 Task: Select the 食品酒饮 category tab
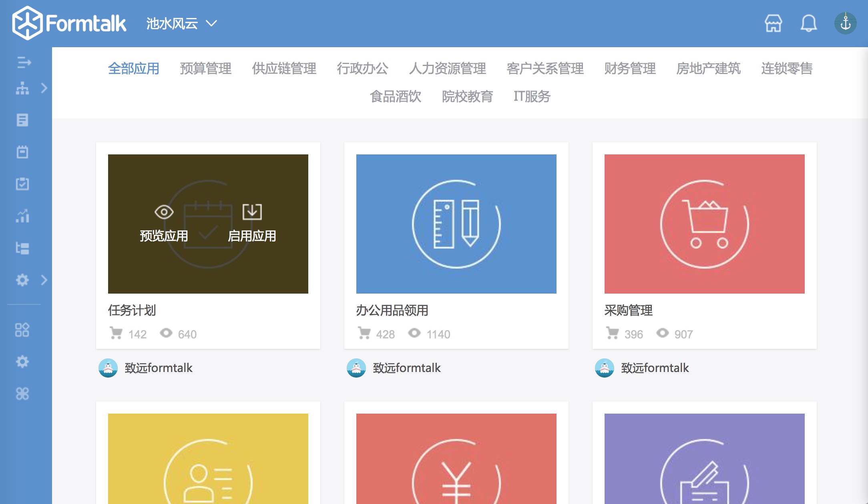pos(396,96)
